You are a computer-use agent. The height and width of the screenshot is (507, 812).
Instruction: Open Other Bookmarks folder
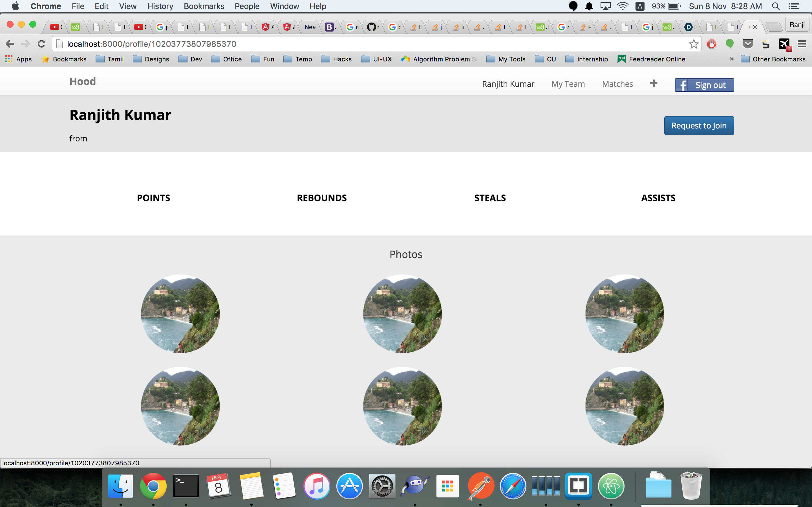click(773, 59)
